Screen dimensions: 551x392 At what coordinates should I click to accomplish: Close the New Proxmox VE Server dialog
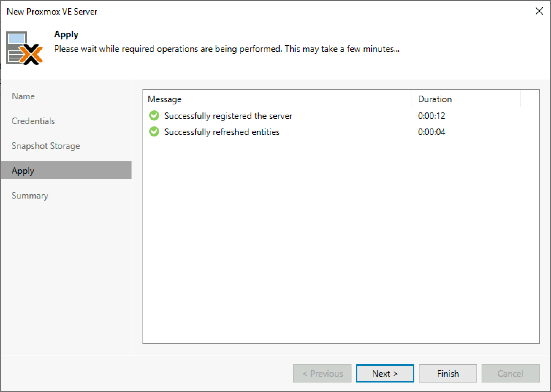point(539,11)
